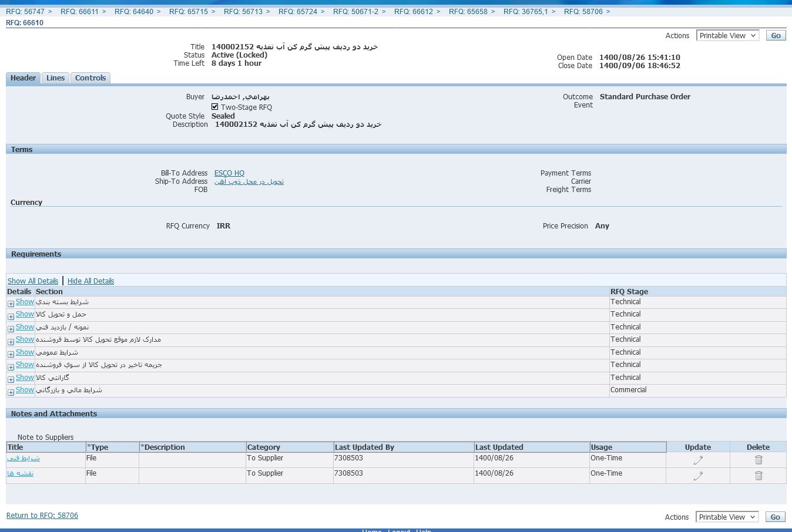The image size is (792, 532).
Task: Open breadcrumb RFQ: 65724
Action: [x=298, y=12]
